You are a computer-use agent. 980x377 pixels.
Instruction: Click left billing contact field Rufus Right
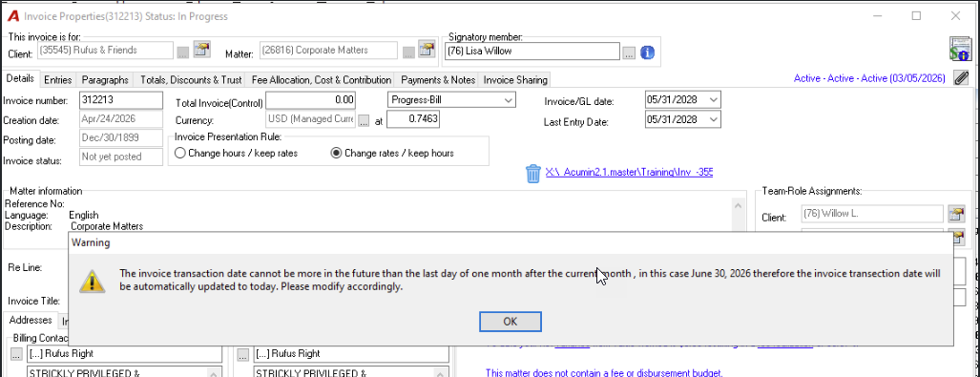[x=124, y=354]
